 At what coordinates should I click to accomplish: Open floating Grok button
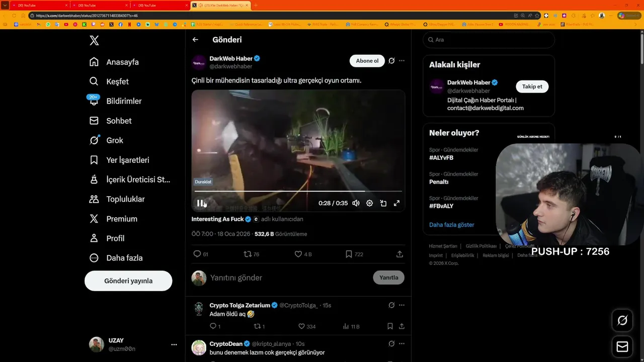tap(622, 320)
